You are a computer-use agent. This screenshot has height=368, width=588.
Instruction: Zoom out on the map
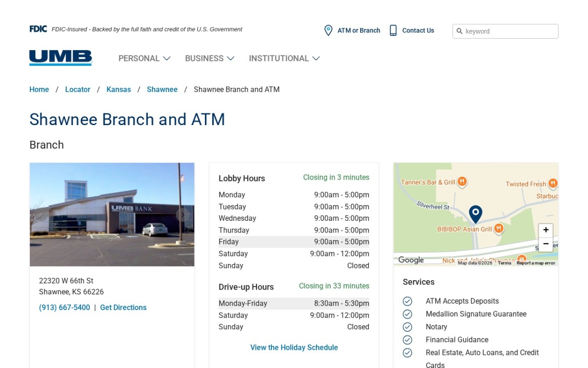546,244
